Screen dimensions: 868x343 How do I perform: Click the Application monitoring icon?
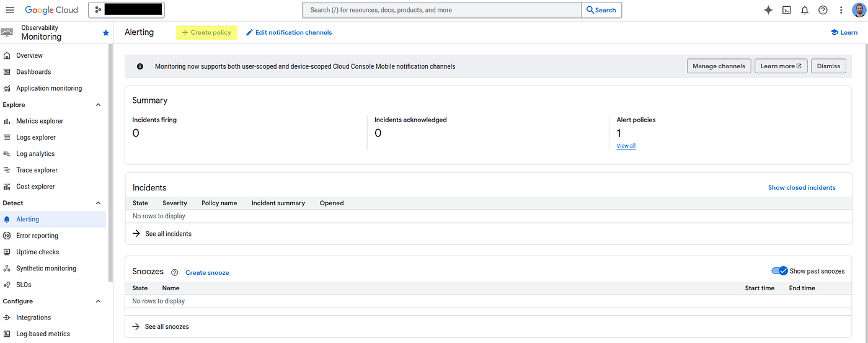tap(7, 88)
